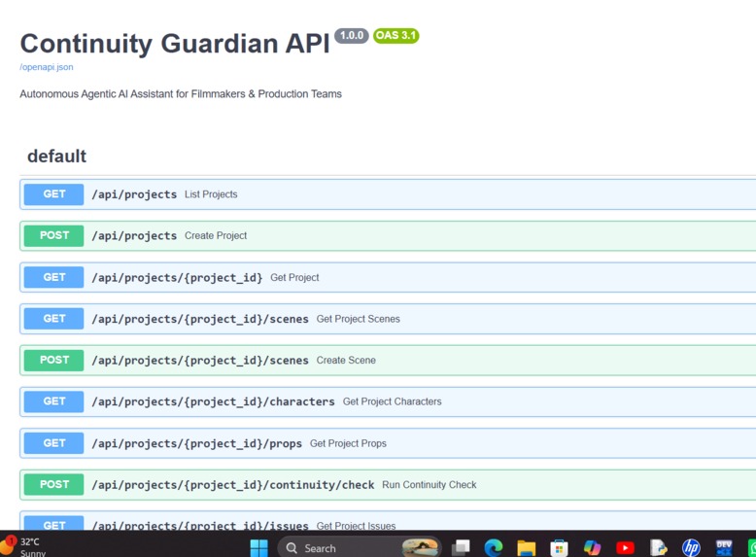Expand the GET /api/projects List Projects row
Viewport: 756px width, 557px height.
388,194
